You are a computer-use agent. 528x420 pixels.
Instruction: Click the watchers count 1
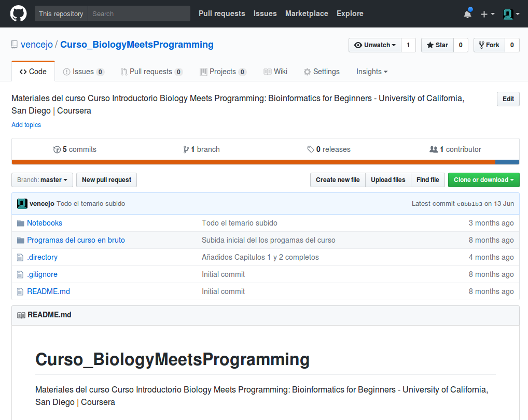click(x=408, y=45)
